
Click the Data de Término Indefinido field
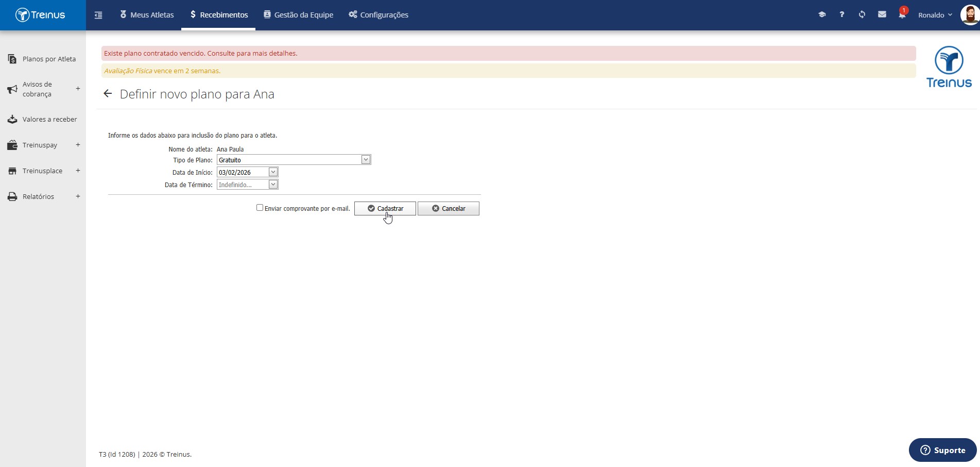243,185
